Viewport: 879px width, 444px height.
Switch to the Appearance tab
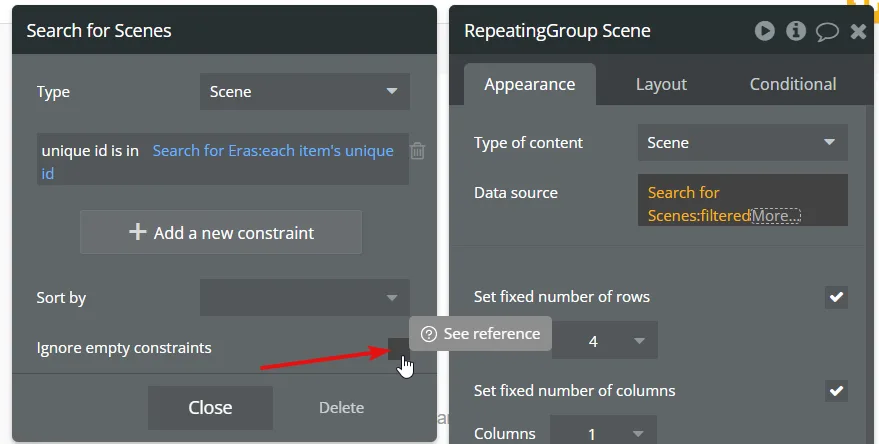tap(530, 84)
